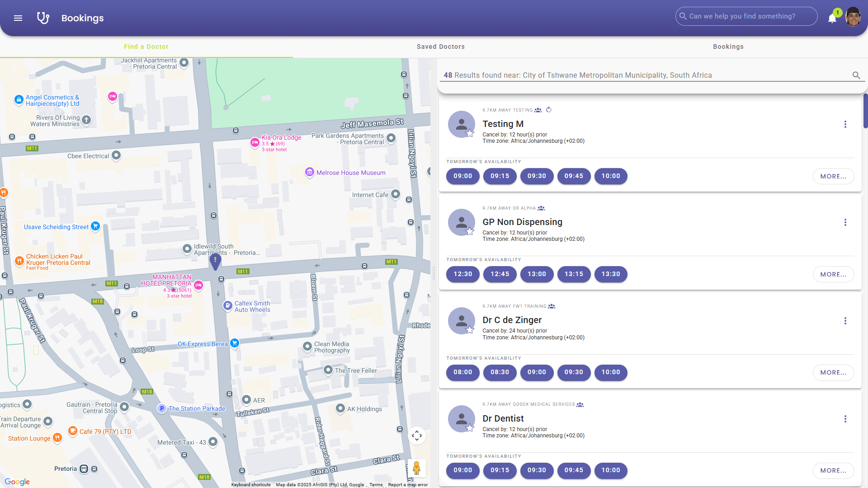Open options menu for Testing M

(x=845, y=124)
